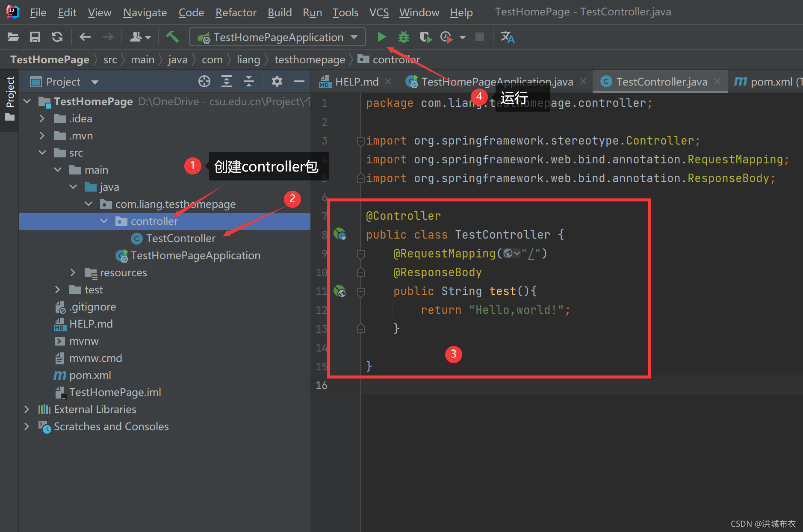The width and height of the screenshot is (803, 532).
Task: Click the Build project hammer icon
Action: [172, 37]
